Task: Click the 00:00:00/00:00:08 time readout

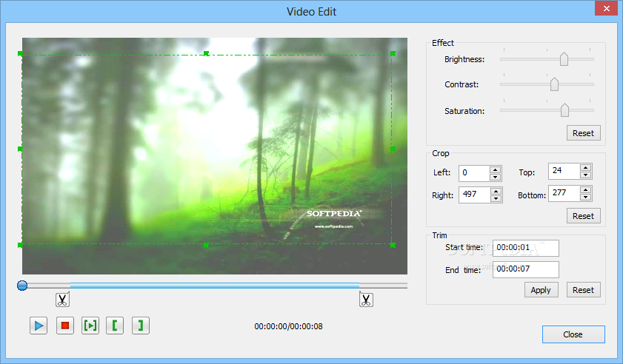Action: 288,326
